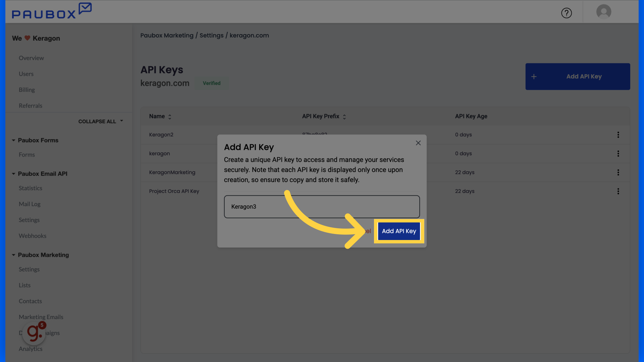The height and width of the screenshot is (362, 644).
Task: Open the kebab menu for Keragon2 row
Action: pos(618,135)
